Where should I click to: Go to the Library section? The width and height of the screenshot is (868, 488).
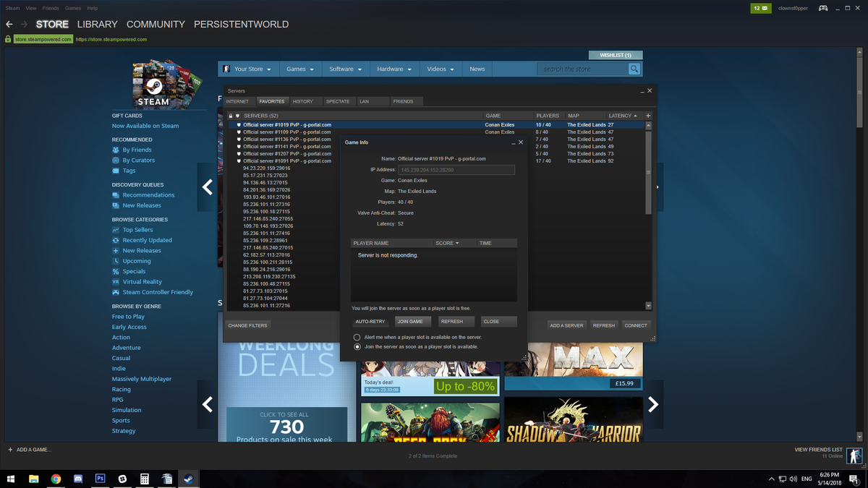[97, 25]
